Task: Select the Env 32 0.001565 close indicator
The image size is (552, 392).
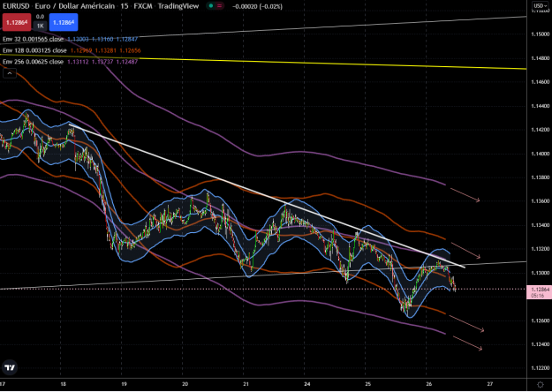Action: pyautogui.click(x=33, y=39)
